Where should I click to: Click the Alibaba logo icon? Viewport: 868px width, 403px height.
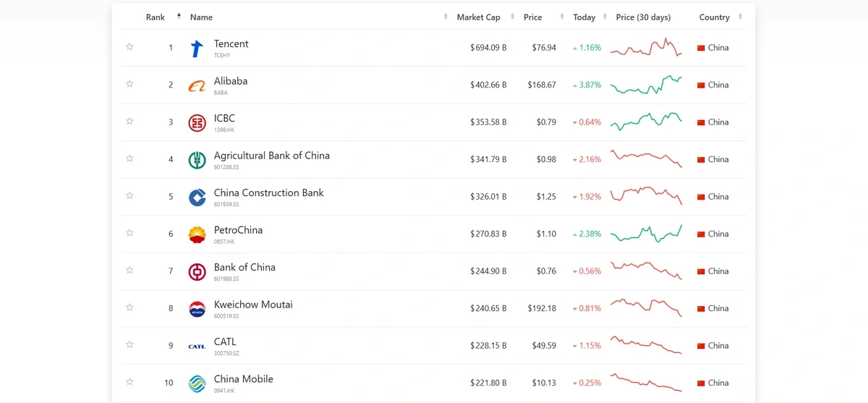(197, 86)
